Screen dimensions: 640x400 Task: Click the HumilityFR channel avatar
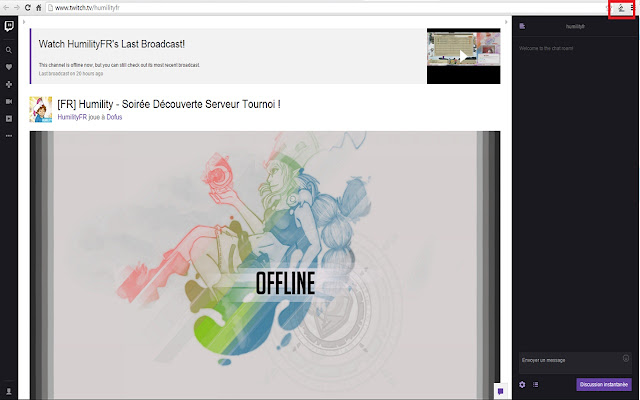pyautogui.click(x=41, y=109)
